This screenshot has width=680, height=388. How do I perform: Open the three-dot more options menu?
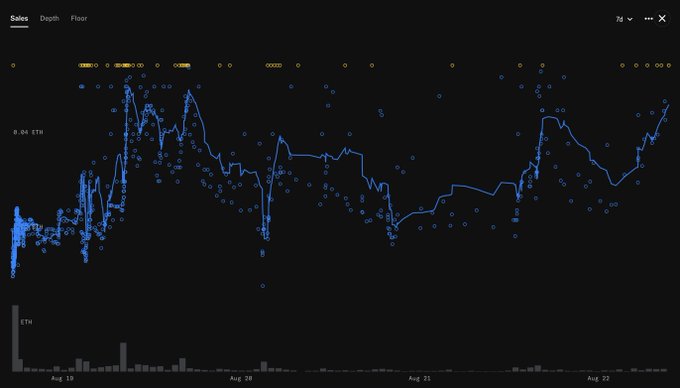tap(648, 19)
